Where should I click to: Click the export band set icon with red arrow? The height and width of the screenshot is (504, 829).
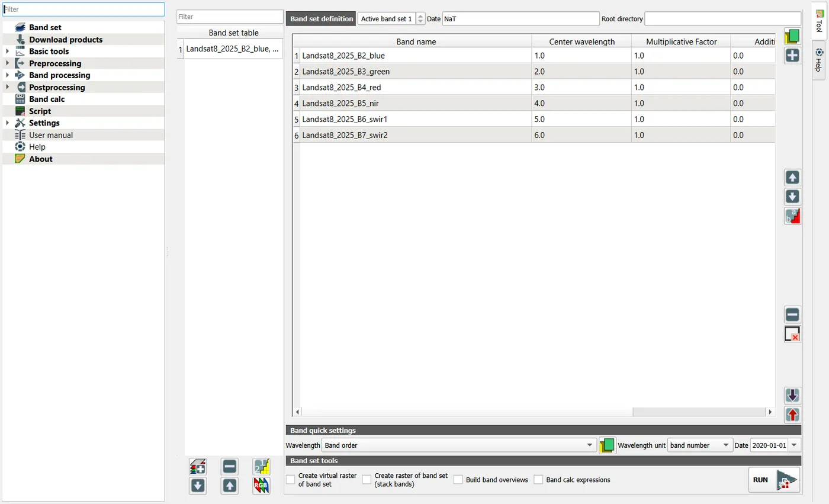(x=792, y=415)
